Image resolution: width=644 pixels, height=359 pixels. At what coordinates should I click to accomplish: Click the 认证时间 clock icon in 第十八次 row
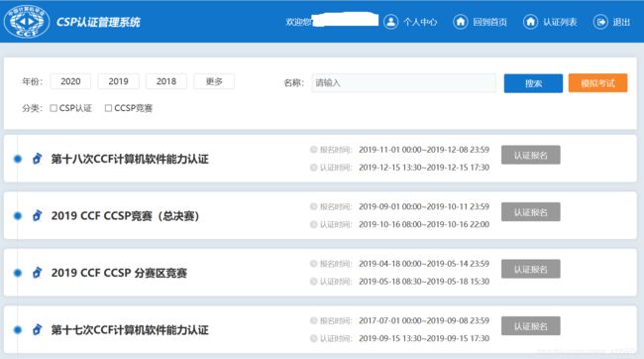[314, 168]
